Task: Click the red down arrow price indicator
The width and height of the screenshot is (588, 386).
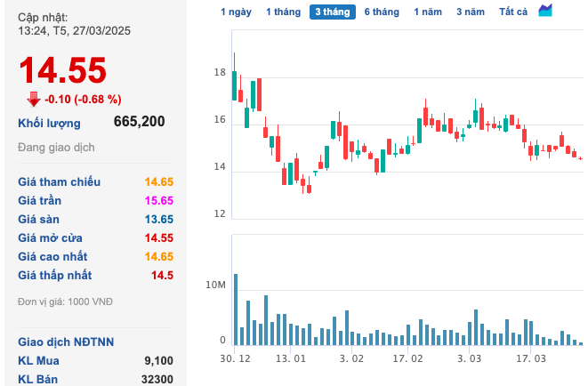Action: coord(34,99)
